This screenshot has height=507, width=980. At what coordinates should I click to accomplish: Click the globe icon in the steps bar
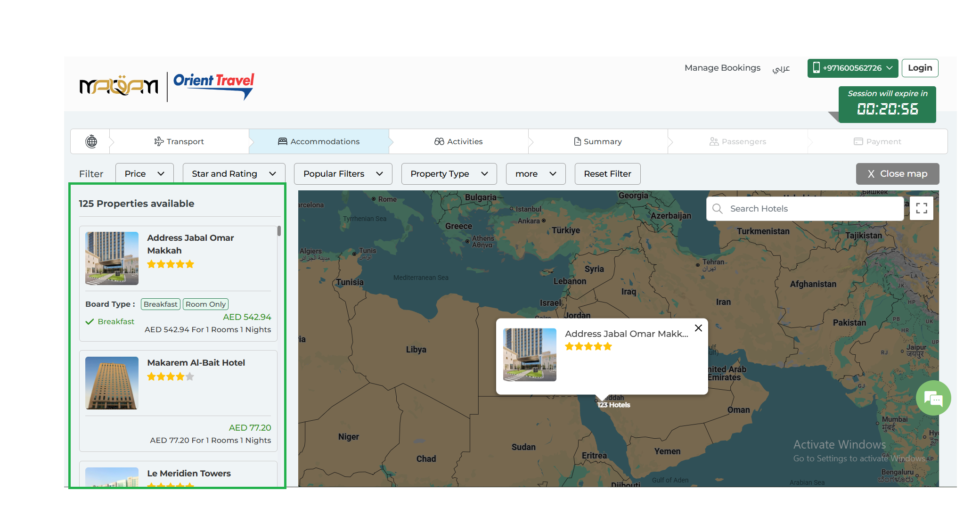91,141
